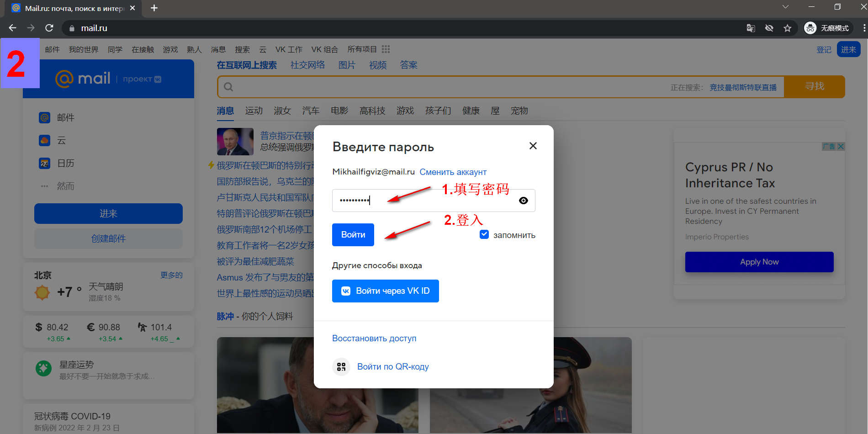Close the Mail.ru browser tab

tap(132, 8)
